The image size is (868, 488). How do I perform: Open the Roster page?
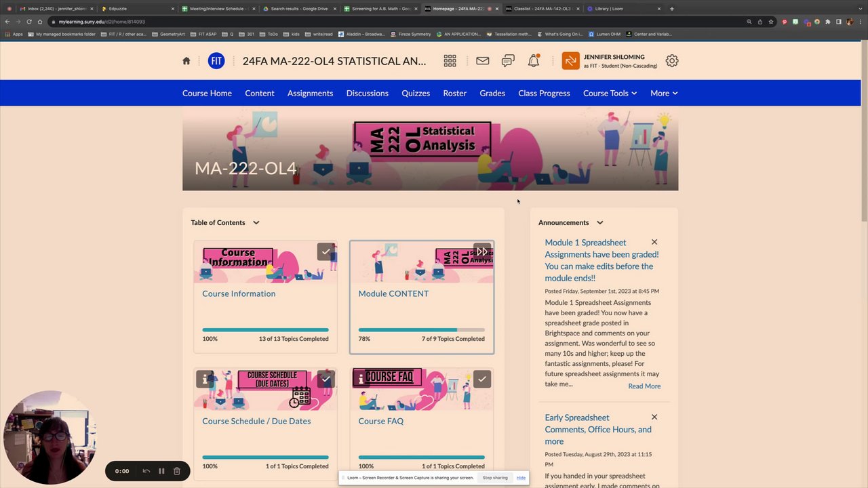coord(455,93)
